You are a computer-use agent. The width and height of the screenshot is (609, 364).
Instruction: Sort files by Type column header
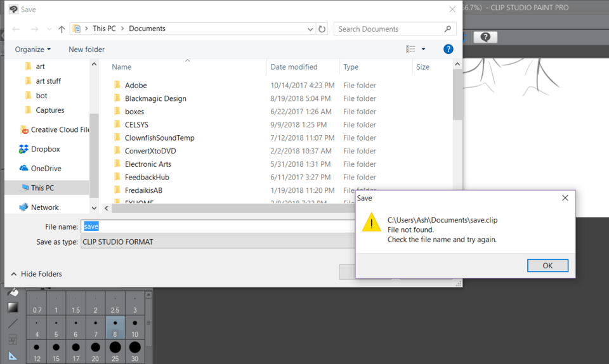coord(351,67)
